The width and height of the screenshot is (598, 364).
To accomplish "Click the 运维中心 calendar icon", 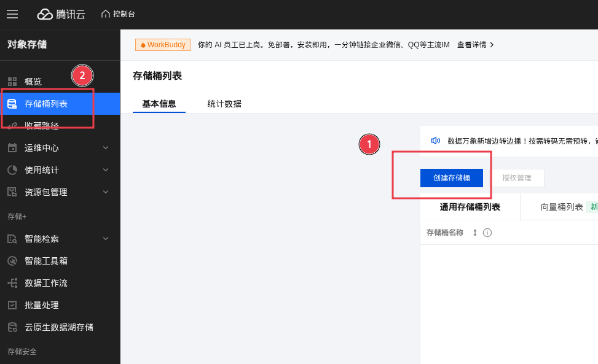I will point(12,148).
